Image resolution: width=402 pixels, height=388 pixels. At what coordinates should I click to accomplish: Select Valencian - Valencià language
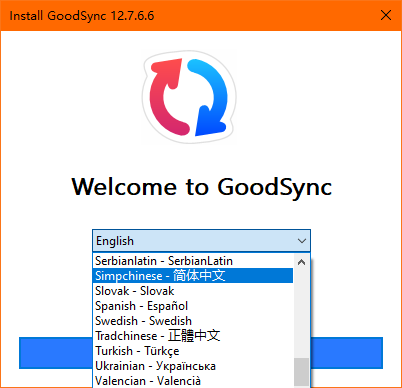point(193,380)
